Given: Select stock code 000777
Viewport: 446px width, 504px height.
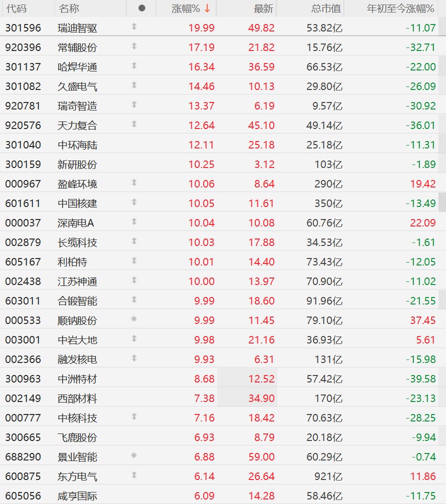Looking at the screenshot, I should click(x=23, y=418).
